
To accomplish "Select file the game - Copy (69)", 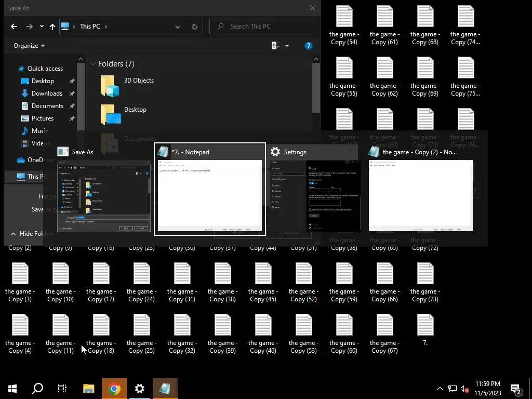I will [425, 77].
